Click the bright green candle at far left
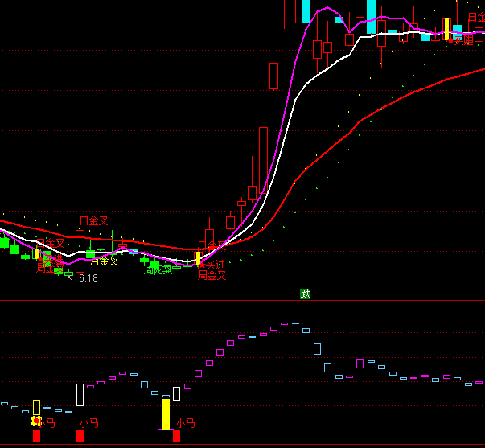Image resolution: width=485 pixels, height=448 pixels. pyautogui.click(x=4, y=242)
